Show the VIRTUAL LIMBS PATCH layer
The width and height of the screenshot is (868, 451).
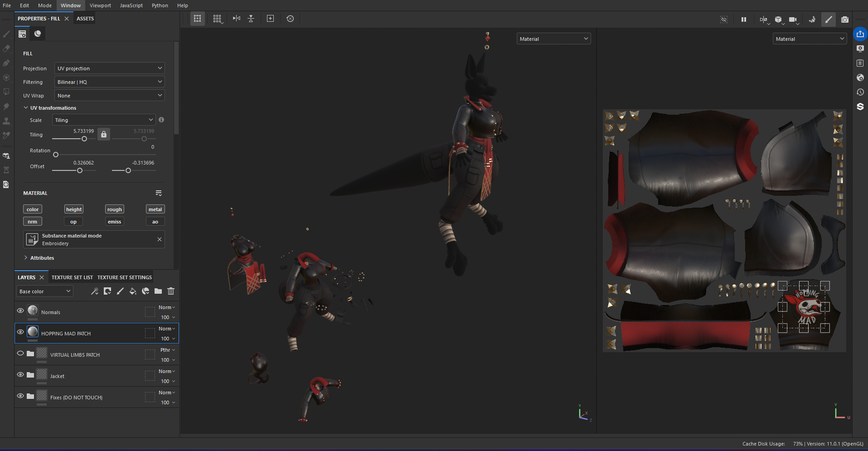pyautogui.click(x=21, y=353)
